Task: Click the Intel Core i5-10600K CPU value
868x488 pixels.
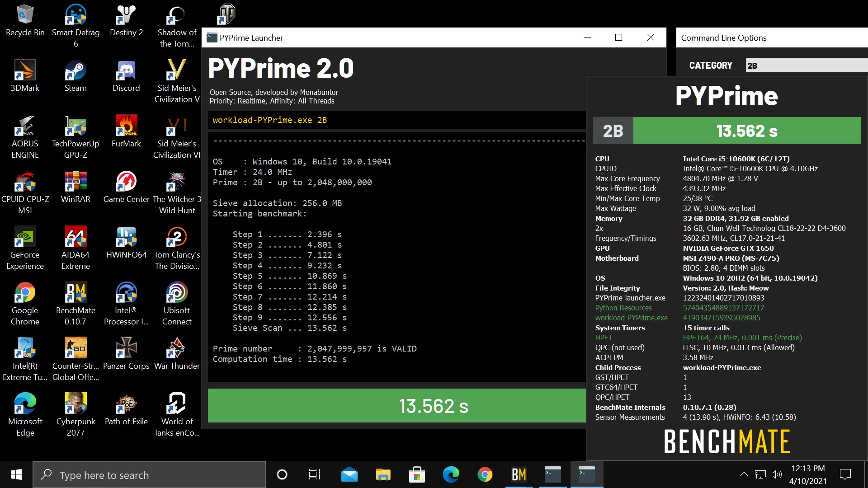Action: [x=736, y=159]
